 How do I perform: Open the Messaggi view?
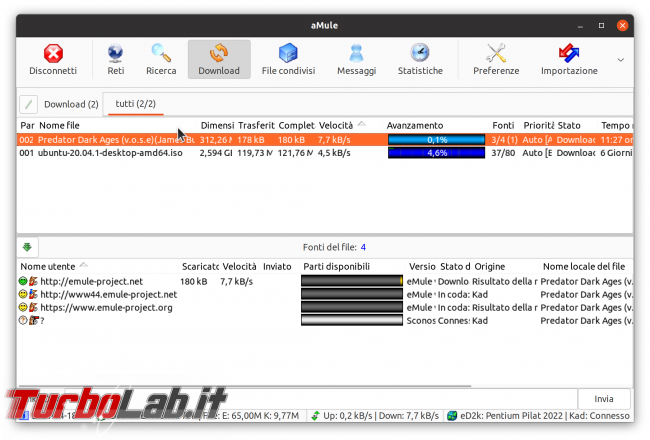[356, 60]
